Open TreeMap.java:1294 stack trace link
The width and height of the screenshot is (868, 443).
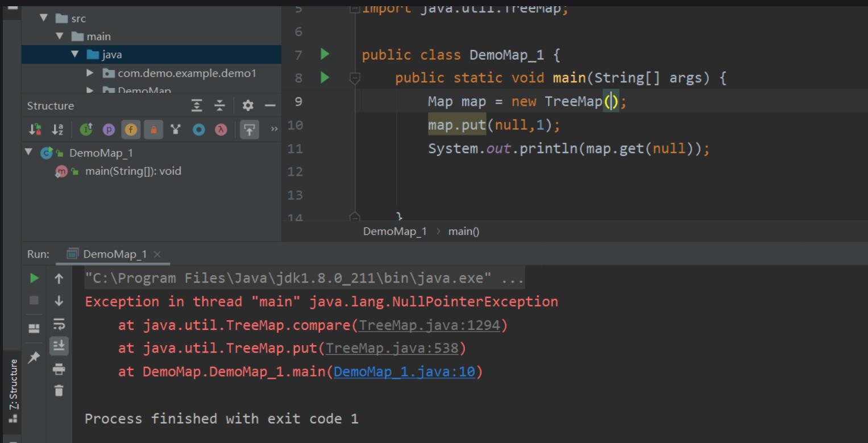[429, 325]
